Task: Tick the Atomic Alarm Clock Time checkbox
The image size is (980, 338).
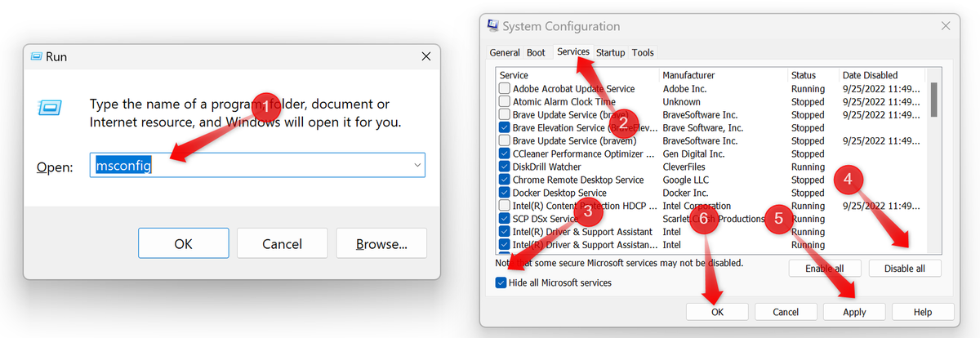Action: 505,101
